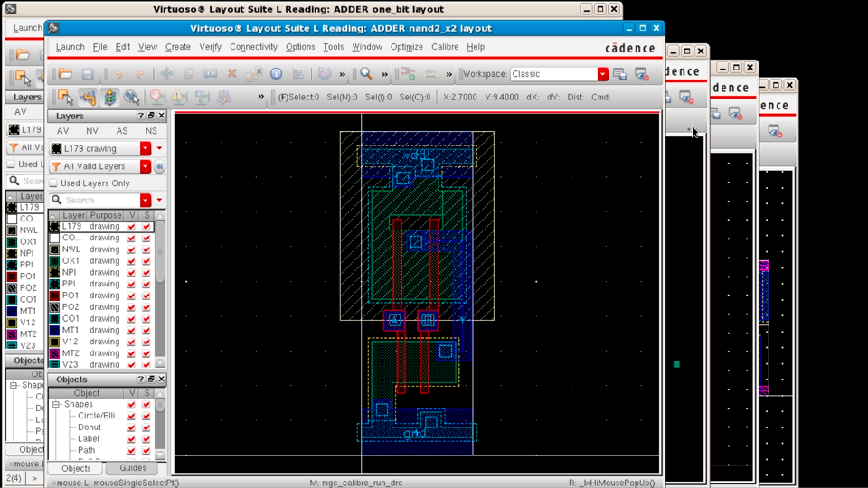Click the NS none-selectable button
Screen dimensions: 868x488
click(151, 131)
